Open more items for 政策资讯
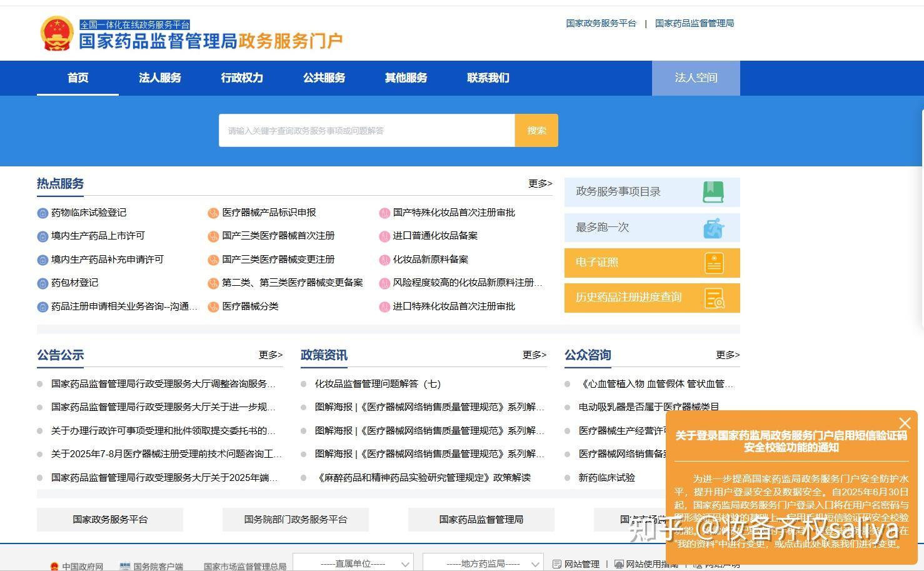Viewport: 924px width, 571px height. [x=535, y=355]
